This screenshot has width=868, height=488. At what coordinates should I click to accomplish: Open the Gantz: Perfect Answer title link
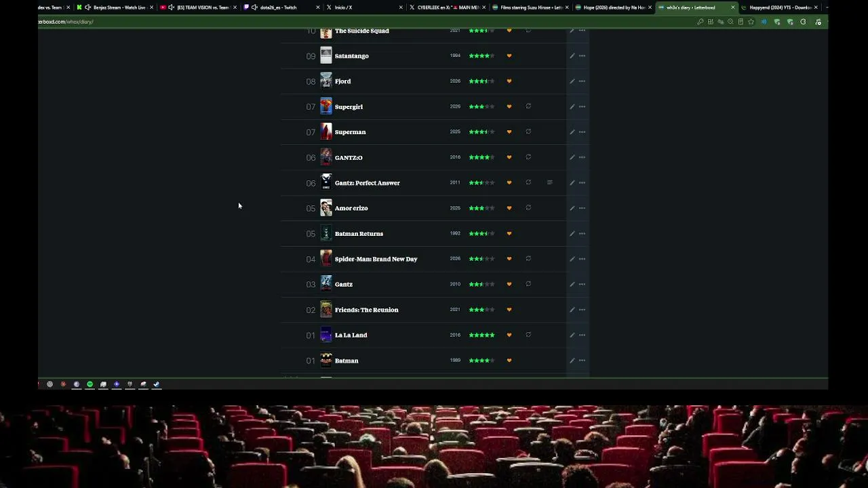[x=367, y=183]
